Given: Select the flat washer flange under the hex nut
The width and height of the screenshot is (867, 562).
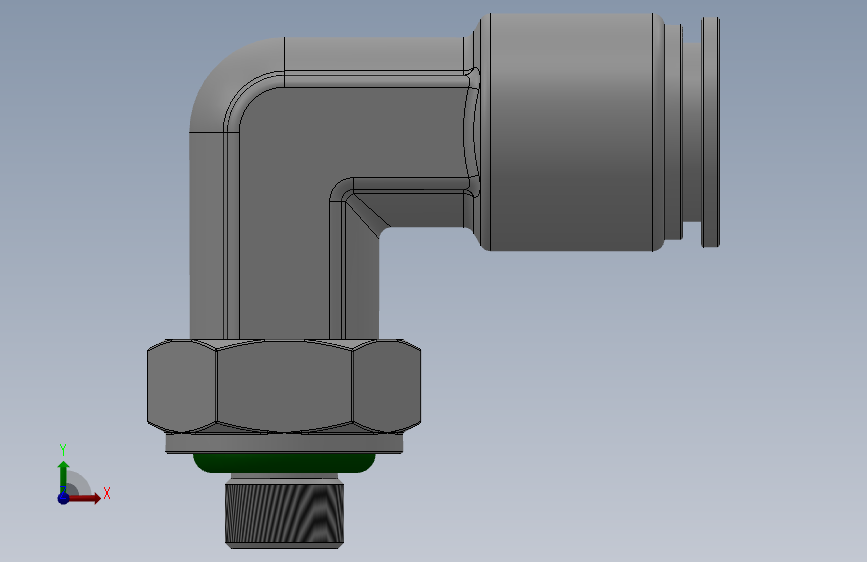Looking at the screenshot, I should pos(284,444).
